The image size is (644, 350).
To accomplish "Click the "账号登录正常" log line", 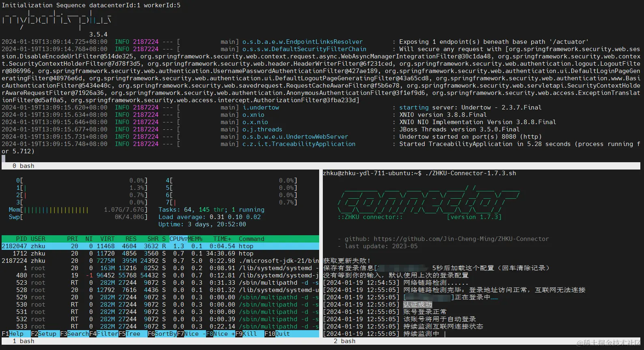I will (425, 312).
